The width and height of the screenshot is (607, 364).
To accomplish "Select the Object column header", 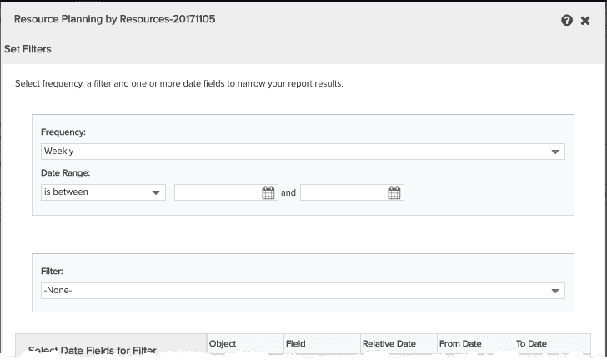I will coord(223,343).
